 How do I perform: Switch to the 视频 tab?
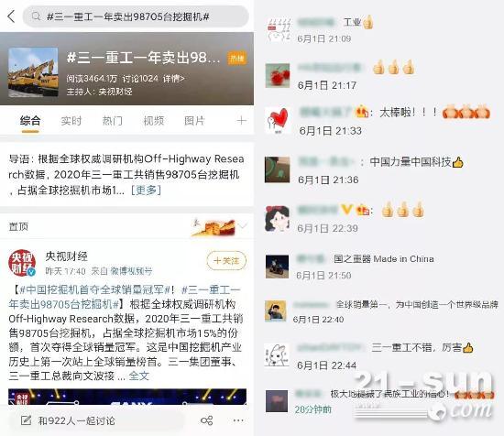click(x=153, y=121)
